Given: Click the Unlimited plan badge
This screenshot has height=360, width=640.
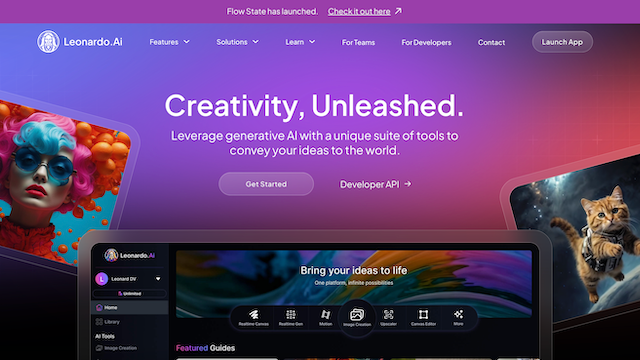Looking at the screenshot, I should point(129,293).
